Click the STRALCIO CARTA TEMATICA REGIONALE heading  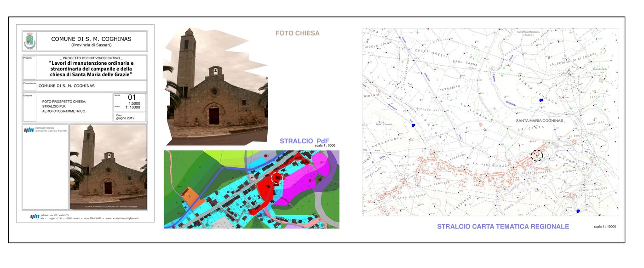[503, 227]
